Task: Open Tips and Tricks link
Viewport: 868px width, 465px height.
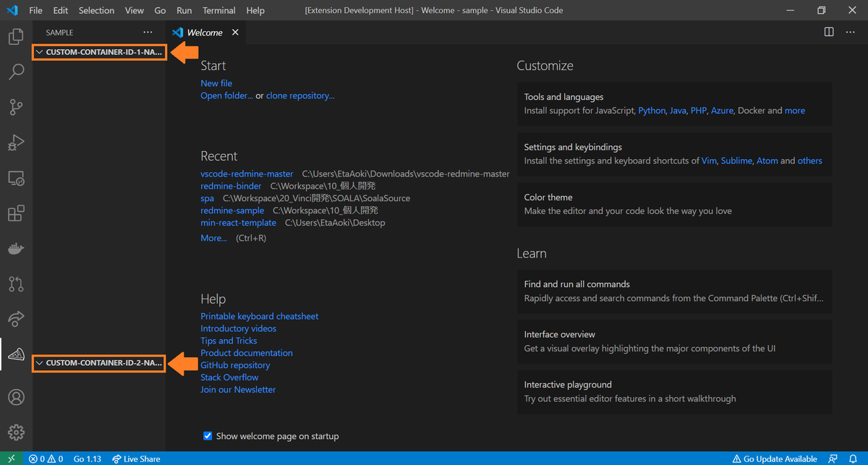Action: pos(229,341)
